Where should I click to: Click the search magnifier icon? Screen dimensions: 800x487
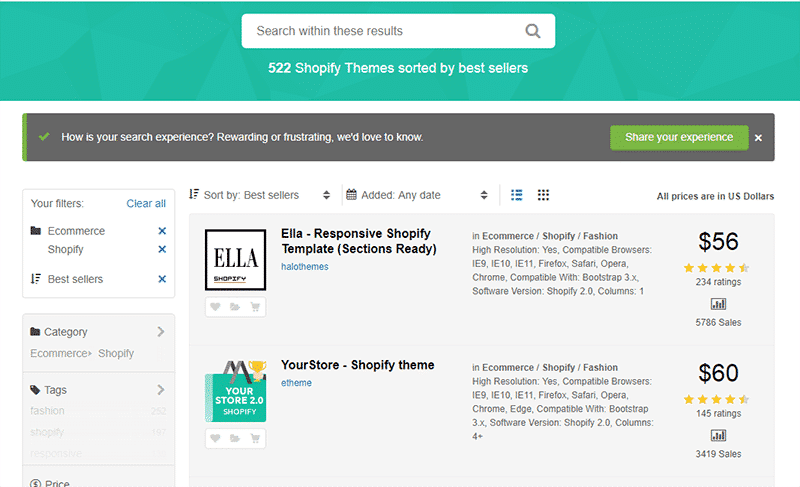pyautogui.click(x=533, y=31)
